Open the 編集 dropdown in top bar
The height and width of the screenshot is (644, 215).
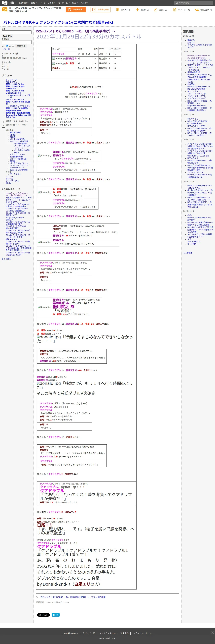pyautogui.click(x=34, y=3)
